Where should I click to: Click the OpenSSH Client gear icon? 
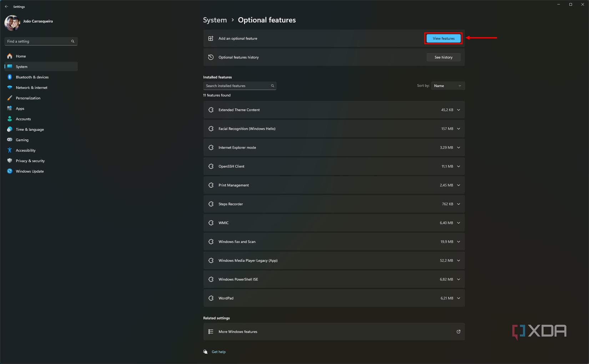pos(211,166)
